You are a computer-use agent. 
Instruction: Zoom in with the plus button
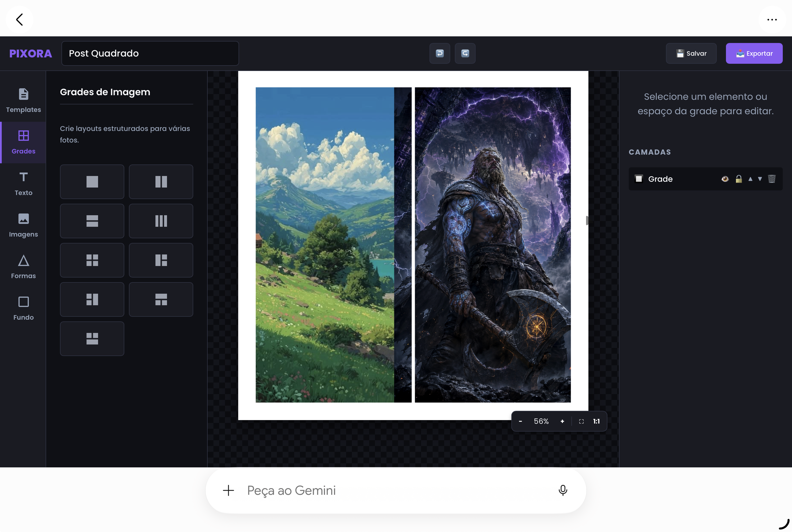[562, 421]
